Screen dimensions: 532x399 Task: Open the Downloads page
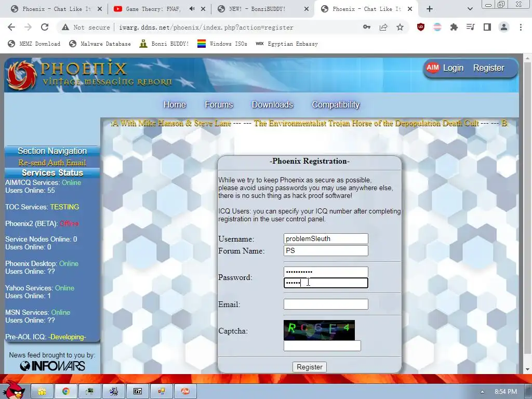272,104
